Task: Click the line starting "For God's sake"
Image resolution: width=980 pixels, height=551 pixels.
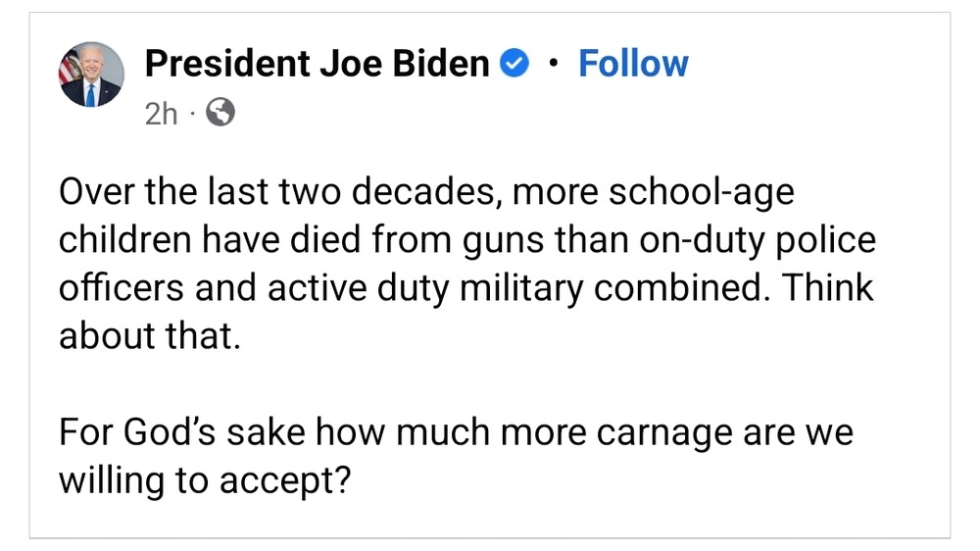Action: (x=456, y=432)
